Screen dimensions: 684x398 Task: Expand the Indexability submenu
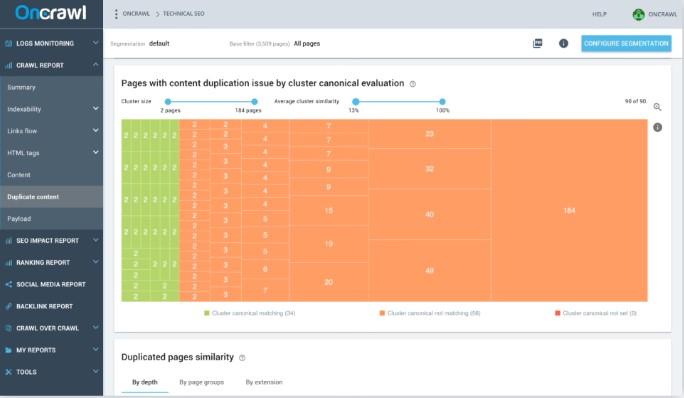tap(51, 109)
